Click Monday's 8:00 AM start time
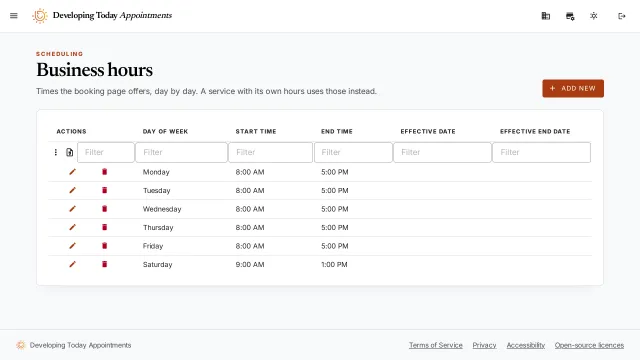 (250, 172)
